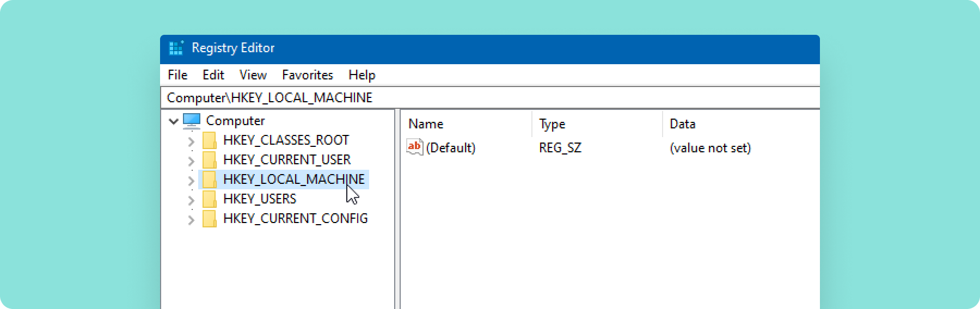Select the (Default) value name
980x309 pixels.
pyautogui.click(x=451, y=148)
